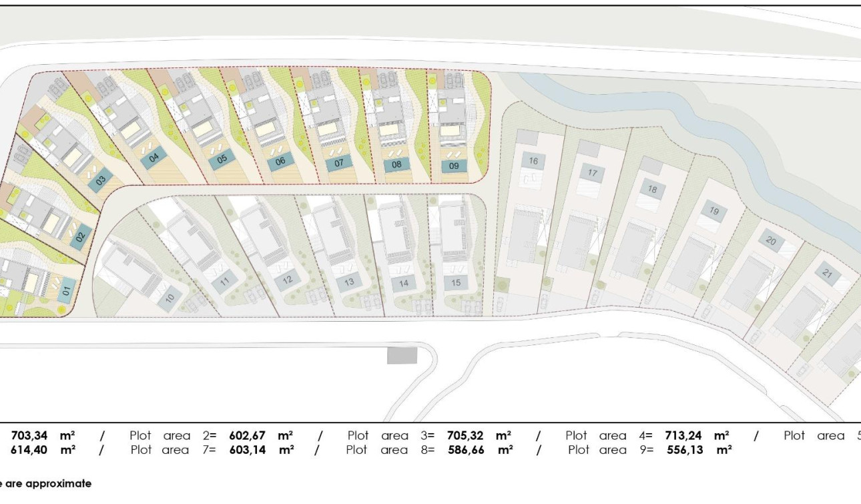Click the 556,13 plot area 9 value

click(x=685, y=450)
